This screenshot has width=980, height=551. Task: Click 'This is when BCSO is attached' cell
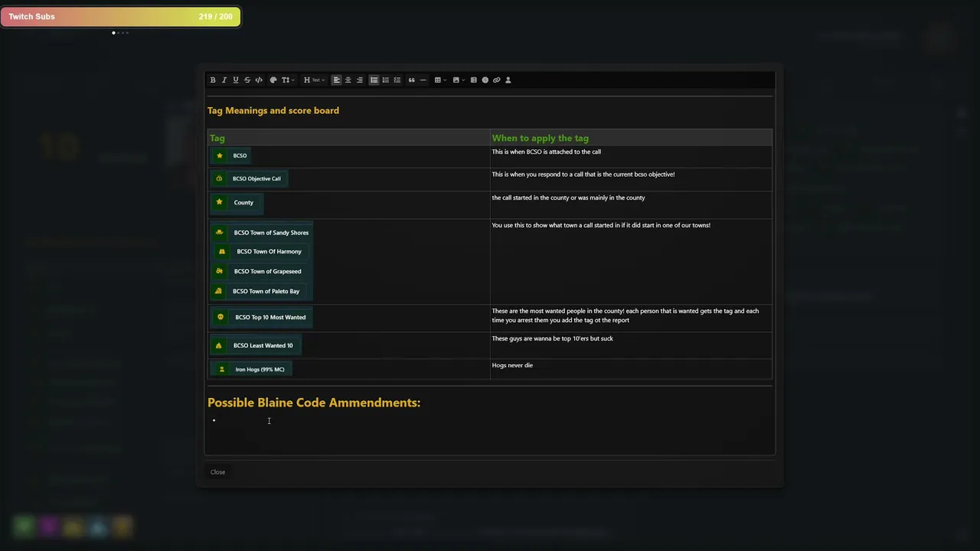tap(631, 155)
